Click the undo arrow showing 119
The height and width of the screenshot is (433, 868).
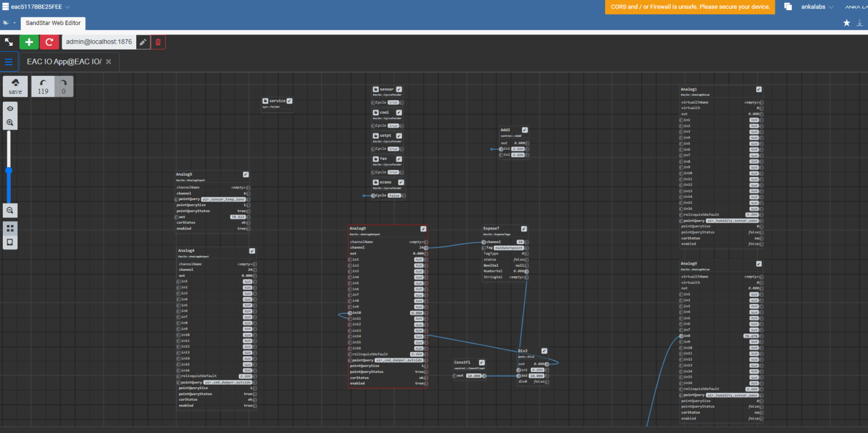tap(43, 86)
